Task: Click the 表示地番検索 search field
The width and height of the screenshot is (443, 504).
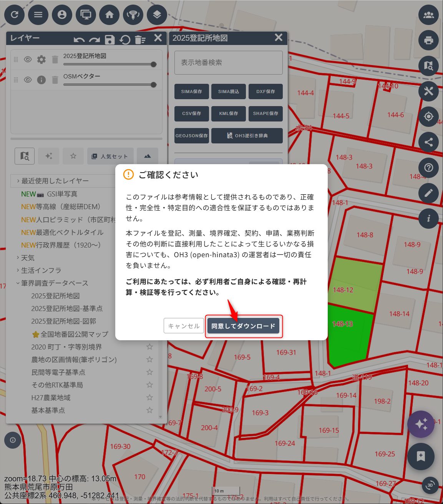Action: click(228, 63)
